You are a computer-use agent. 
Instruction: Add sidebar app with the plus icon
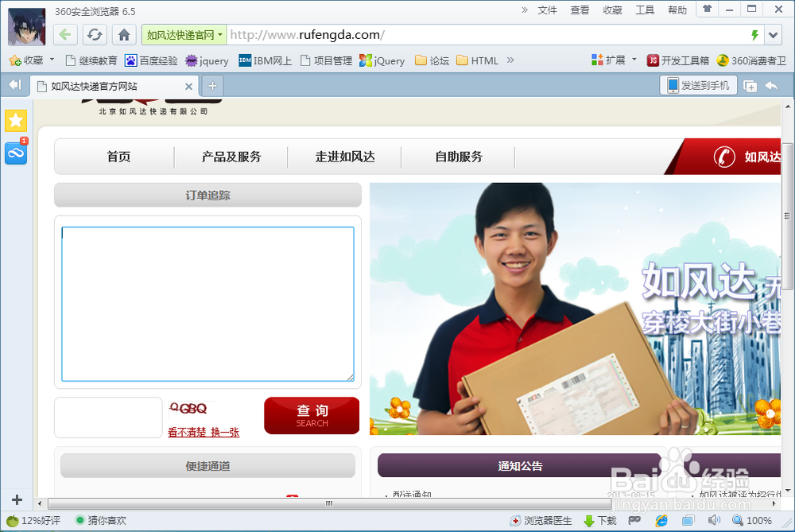click(x=17, y=499)
